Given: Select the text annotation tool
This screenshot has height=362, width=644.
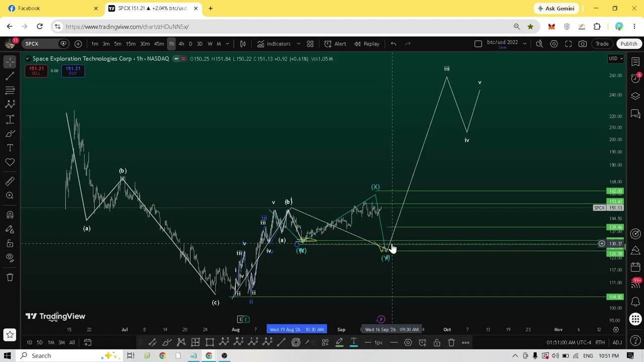Looking at the screenshot, I should pyautogui.click(x=10, y=147).
